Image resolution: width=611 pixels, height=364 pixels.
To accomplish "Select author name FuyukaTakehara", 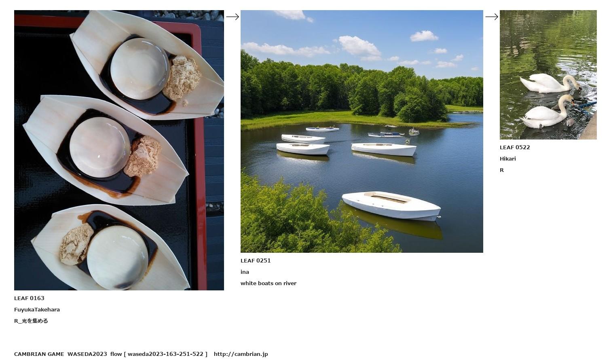I will [37, 309].
